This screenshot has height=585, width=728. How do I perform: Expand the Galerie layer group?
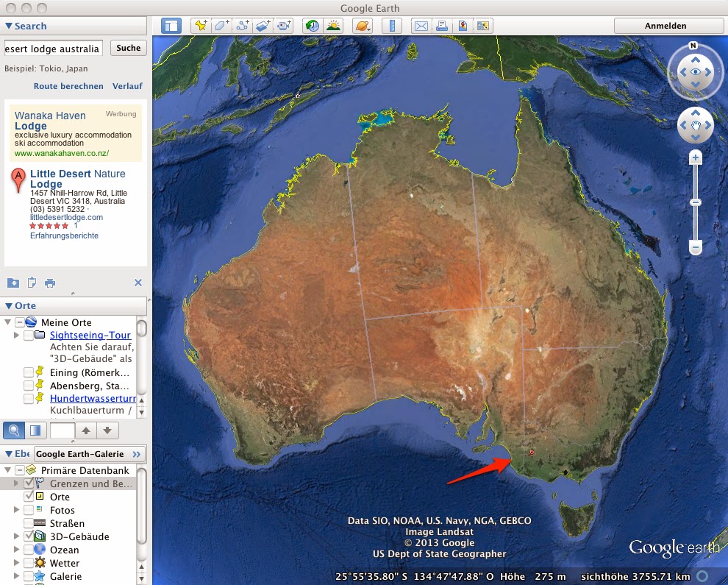pos(16,575)
